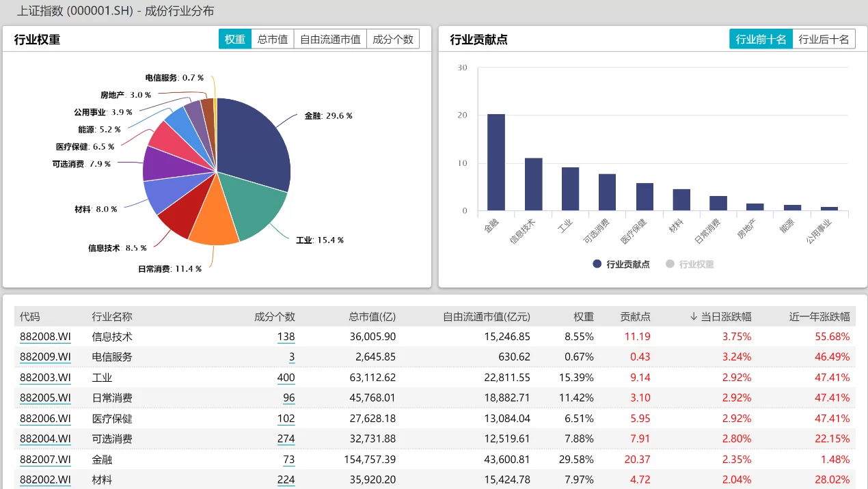Click the 公用事业: 3.9 % pie label
This screenshot has width=868, height=489.
(103, 112)
